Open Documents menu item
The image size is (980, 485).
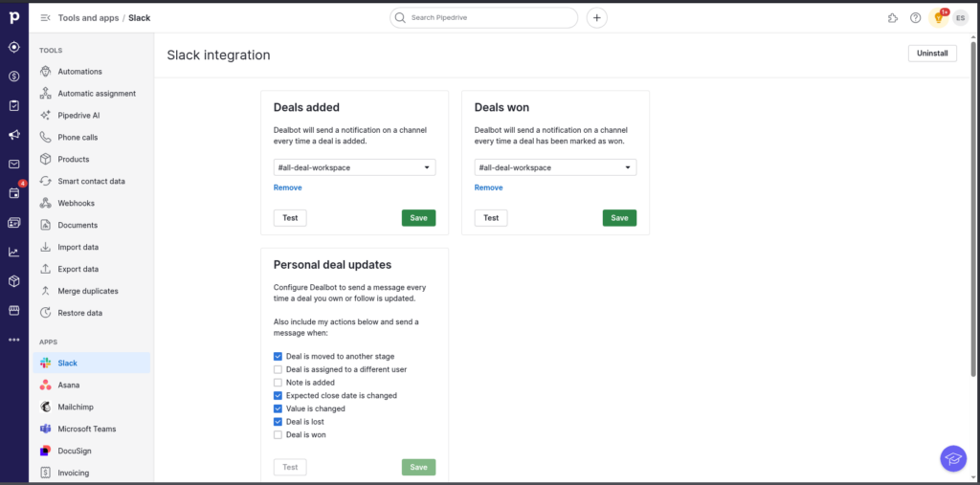click(91, 225)
